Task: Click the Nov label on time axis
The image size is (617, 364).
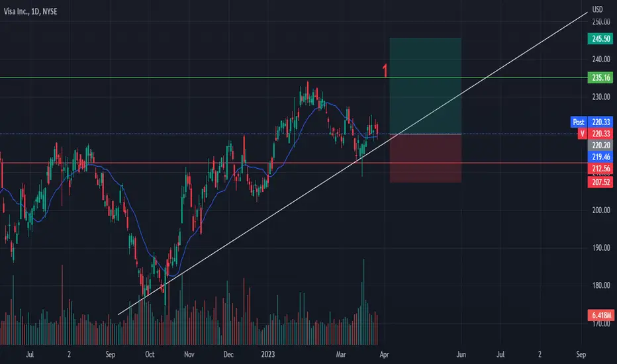Action: (x=189, y=355)
